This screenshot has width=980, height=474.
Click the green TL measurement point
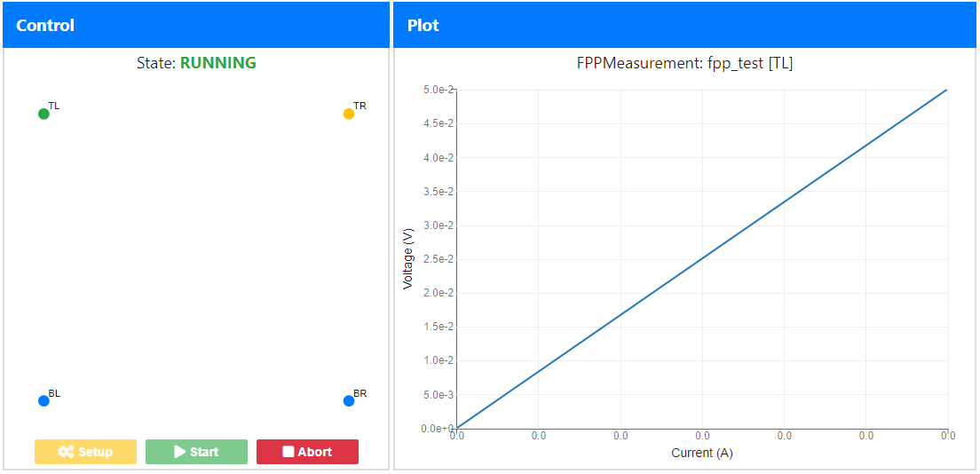click(43, 114)
